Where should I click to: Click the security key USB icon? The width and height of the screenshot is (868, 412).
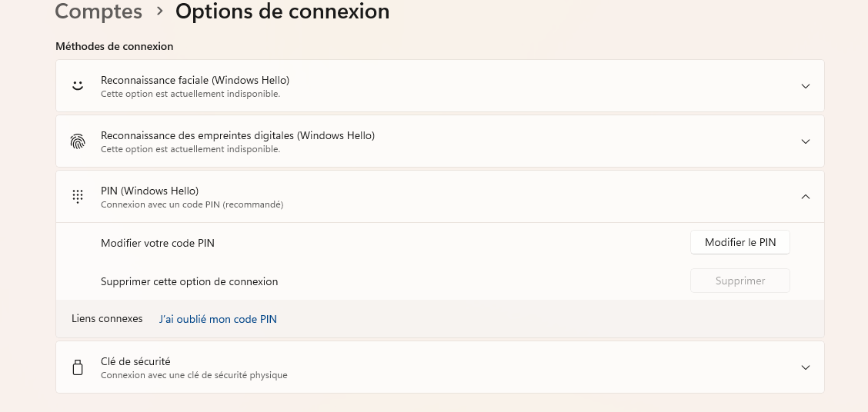pyautogui.click(x=78, y=367)
